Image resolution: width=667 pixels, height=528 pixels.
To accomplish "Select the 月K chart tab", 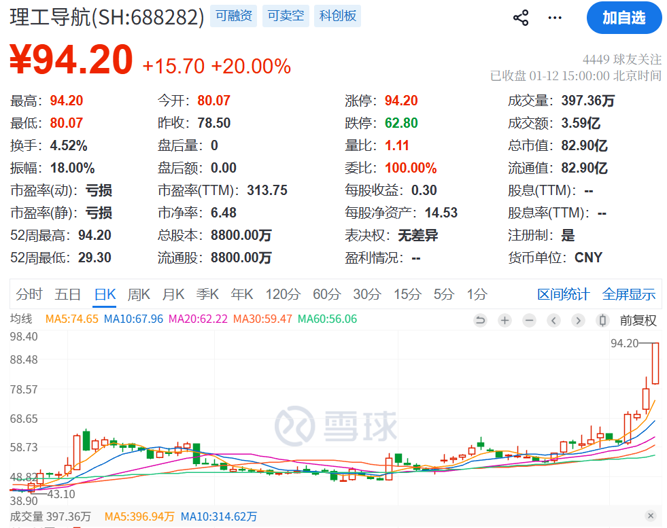I will point(174,294).
